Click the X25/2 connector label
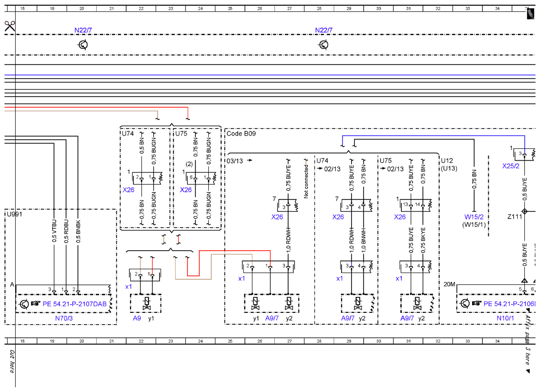Image resolution: width=540 pixels, height=392 pixels. [x=511, y=166]
